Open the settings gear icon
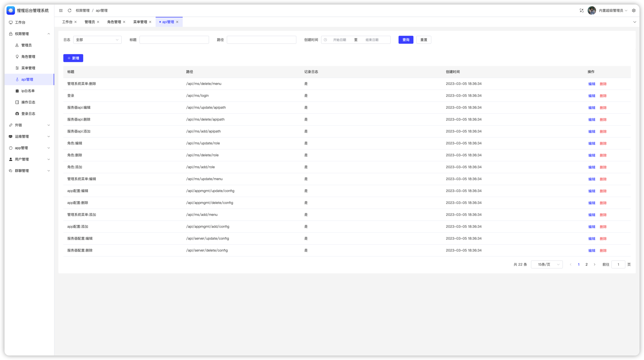This screenshot has width=644, height=360. pyautogui.click(x=634, y=10)
